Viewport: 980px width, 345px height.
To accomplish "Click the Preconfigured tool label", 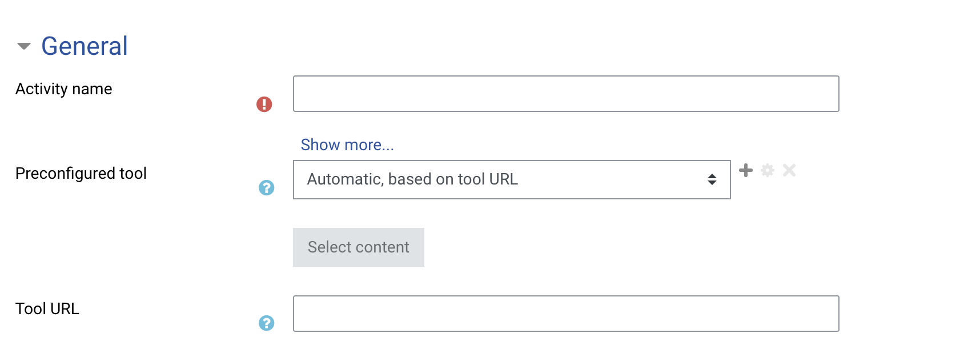I will click(x=81, y=173).
